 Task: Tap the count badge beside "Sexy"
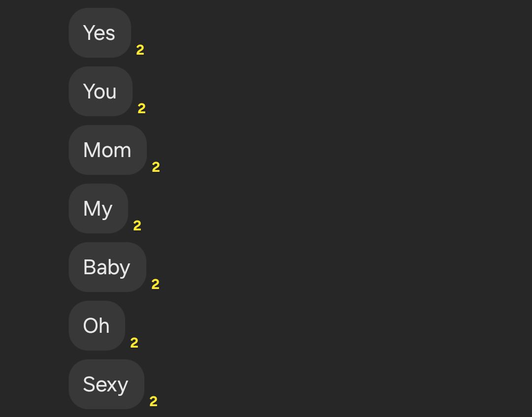(153, 401)
